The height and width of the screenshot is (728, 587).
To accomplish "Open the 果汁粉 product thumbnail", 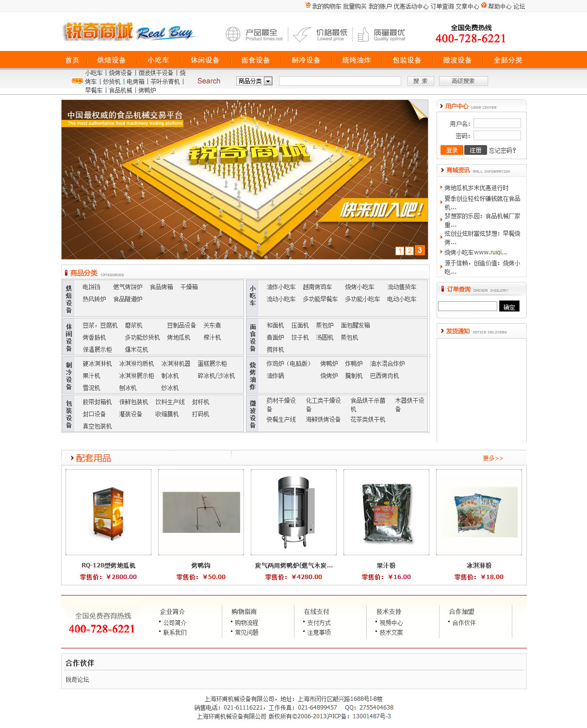I will click(386, 512).
